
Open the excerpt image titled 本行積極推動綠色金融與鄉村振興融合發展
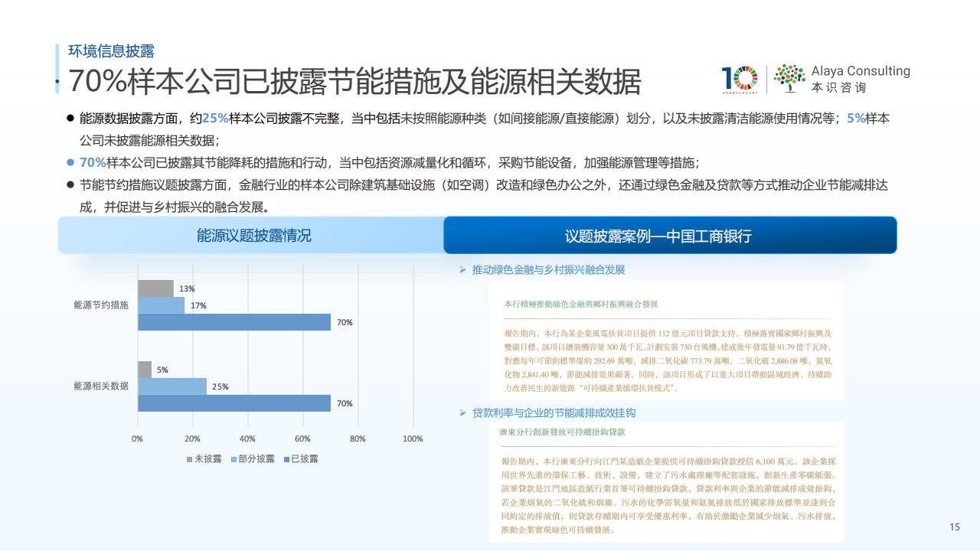coord(666,341)
